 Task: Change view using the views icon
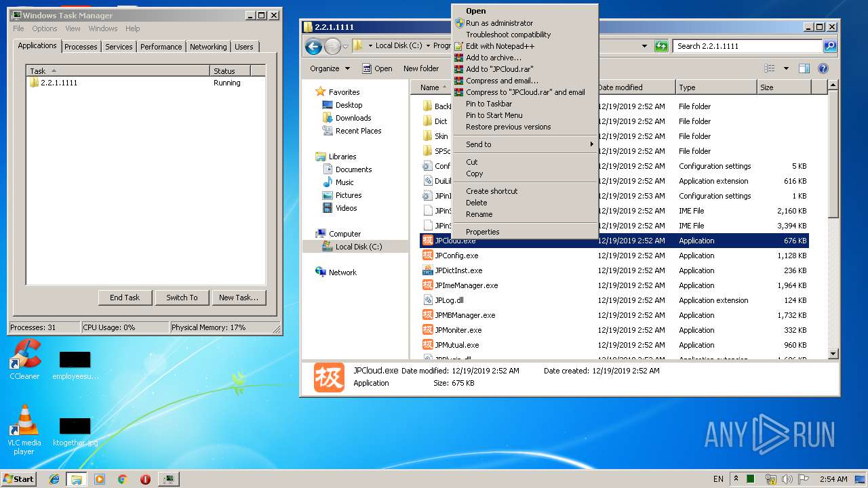[769, 68]
